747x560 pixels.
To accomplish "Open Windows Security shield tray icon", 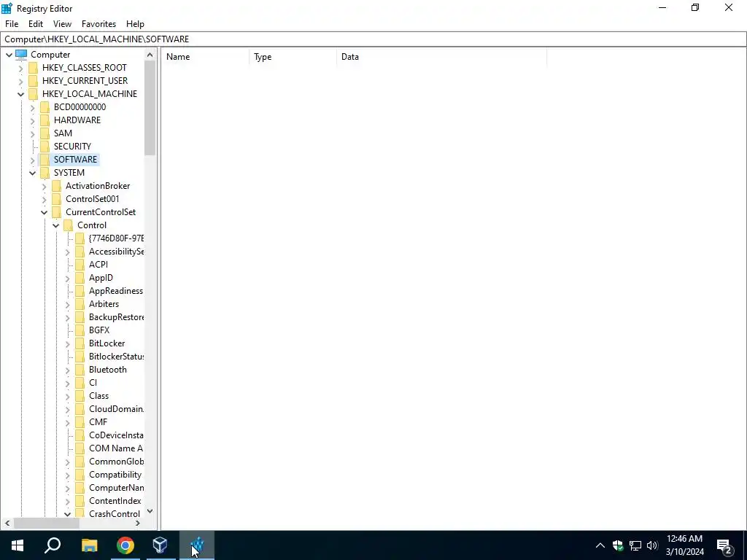I will point(618,545).
